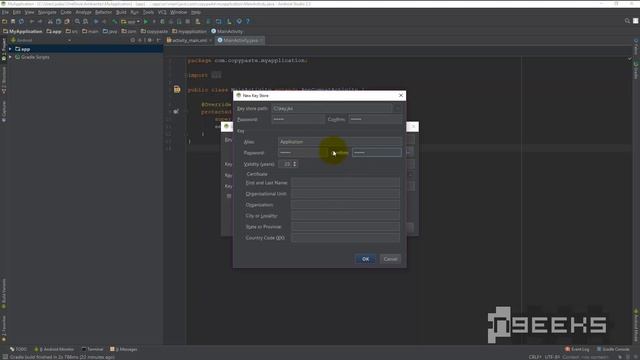Click the Paste toolbar icon

[x=67, y=21]
